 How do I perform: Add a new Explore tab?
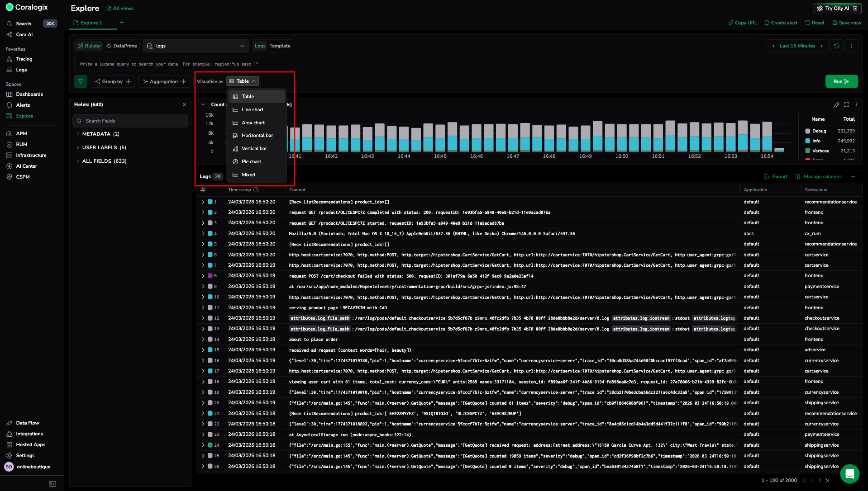tap(122, 23)
